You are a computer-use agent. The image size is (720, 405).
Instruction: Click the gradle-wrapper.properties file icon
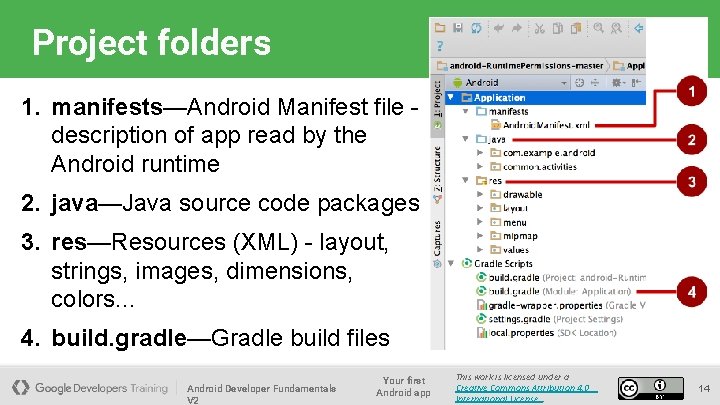(x=481, y=305)
